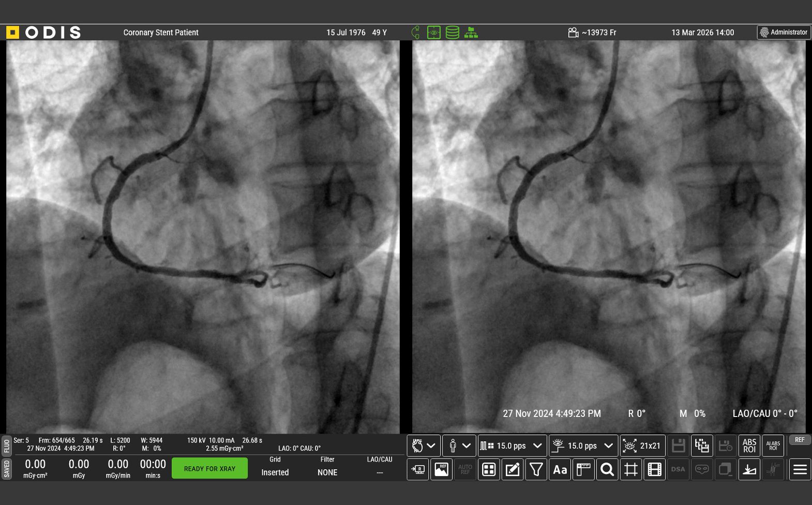Viewport: 812px width, 505px height.
Task: Select the FLUO side tab
Action: [6, 445]
